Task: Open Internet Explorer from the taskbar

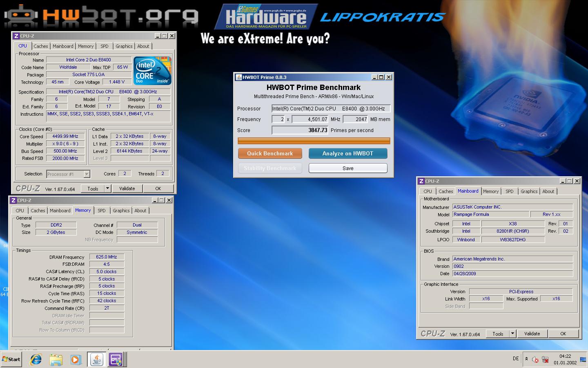Action: (x=36, y=359)
